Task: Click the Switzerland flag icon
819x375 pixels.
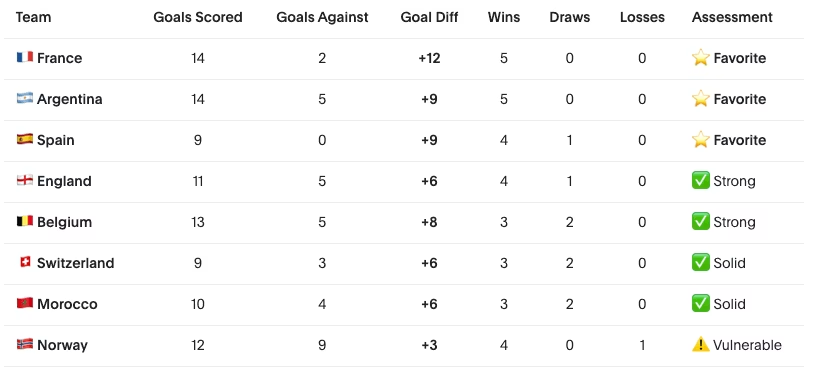Action: click(x=25, y=262)
